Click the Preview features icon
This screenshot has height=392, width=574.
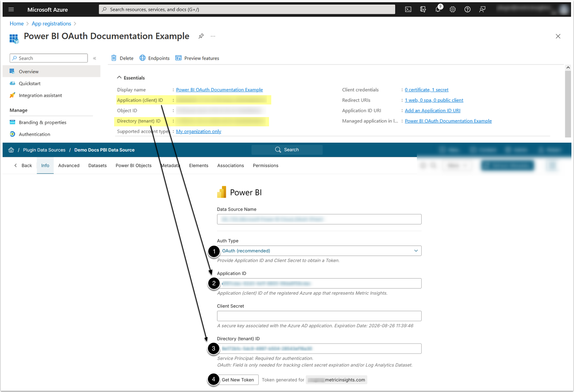pos(178,58)
